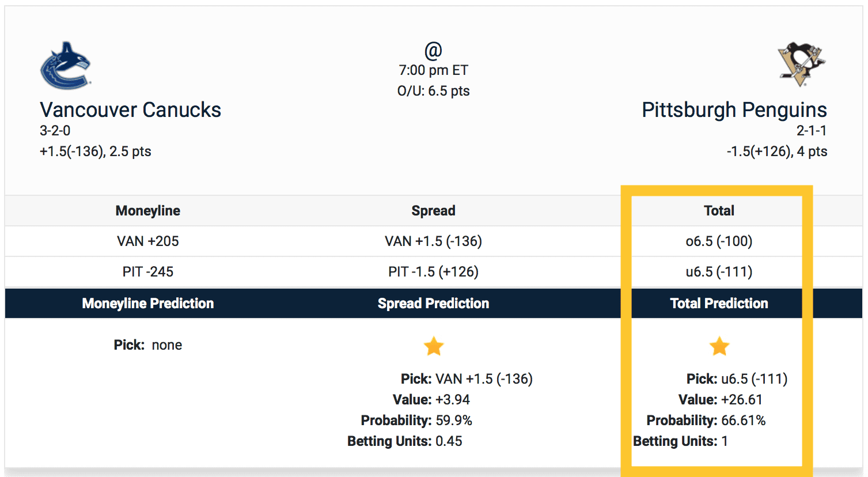
Task: Select the o6.5 (-100) over total
Action: 719,241
